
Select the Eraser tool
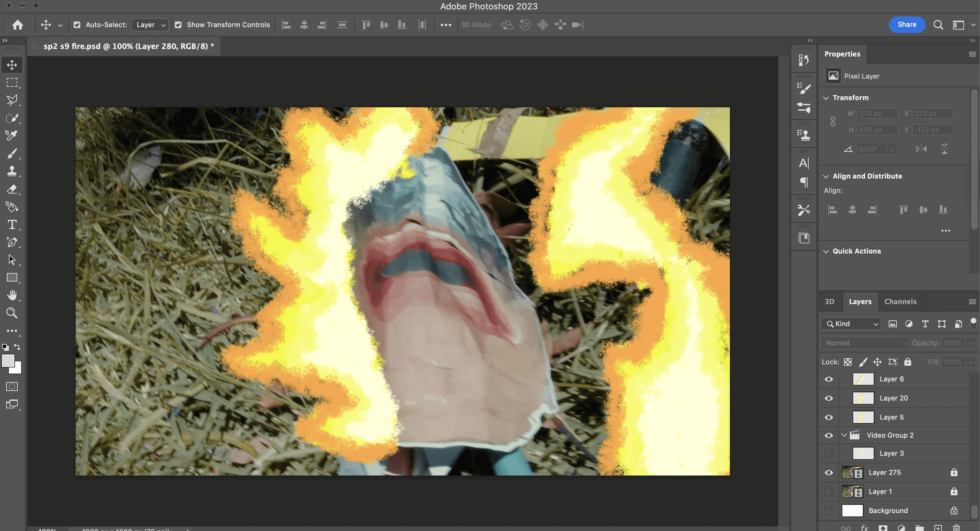[12, 189]
